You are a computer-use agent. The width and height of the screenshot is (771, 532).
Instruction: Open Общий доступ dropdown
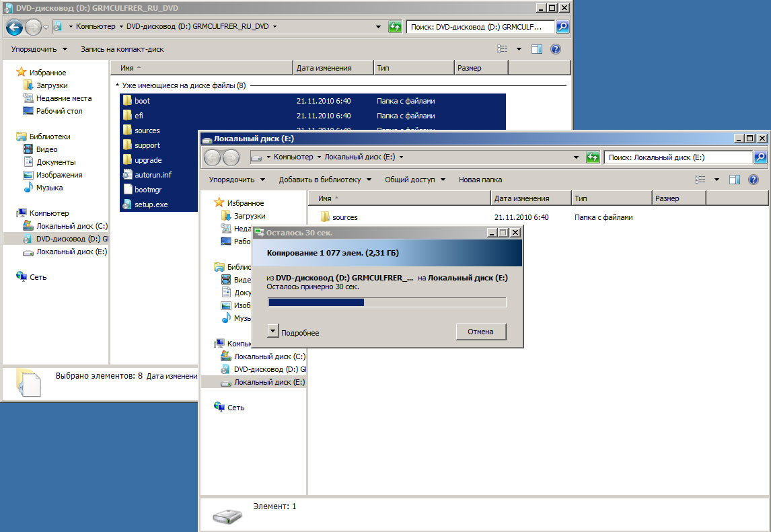[x=415, y=180]
